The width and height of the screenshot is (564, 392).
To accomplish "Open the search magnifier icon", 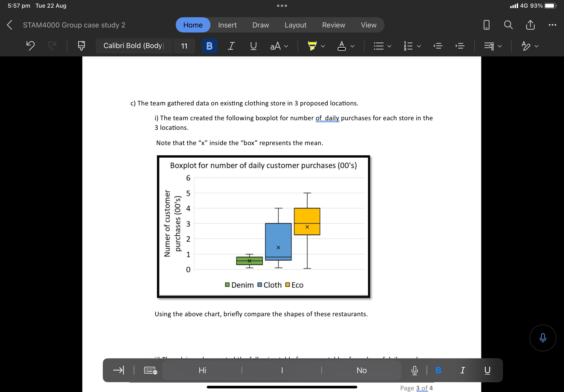I will (x=508, y=25).
